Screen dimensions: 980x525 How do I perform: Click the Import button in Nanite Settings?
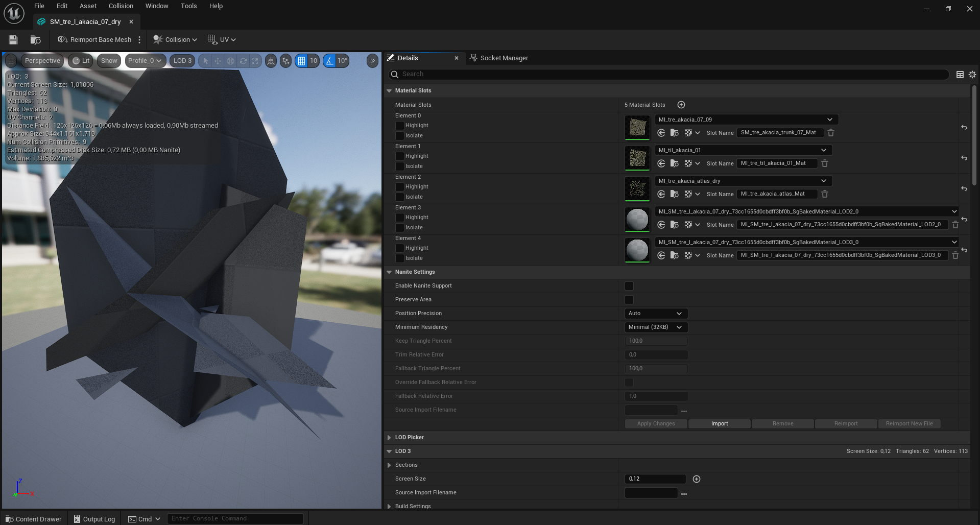720,424
